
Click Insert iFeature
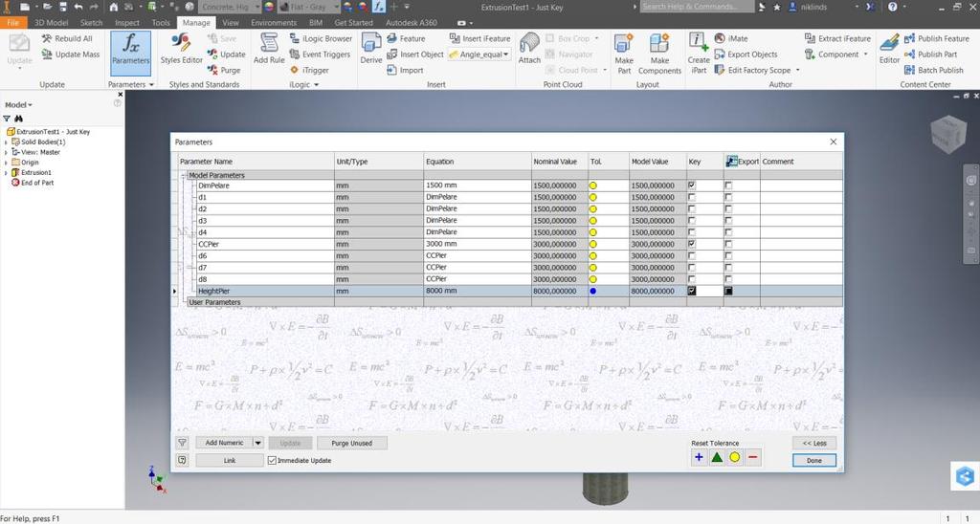pyautogui.click(x=480, y=38)
